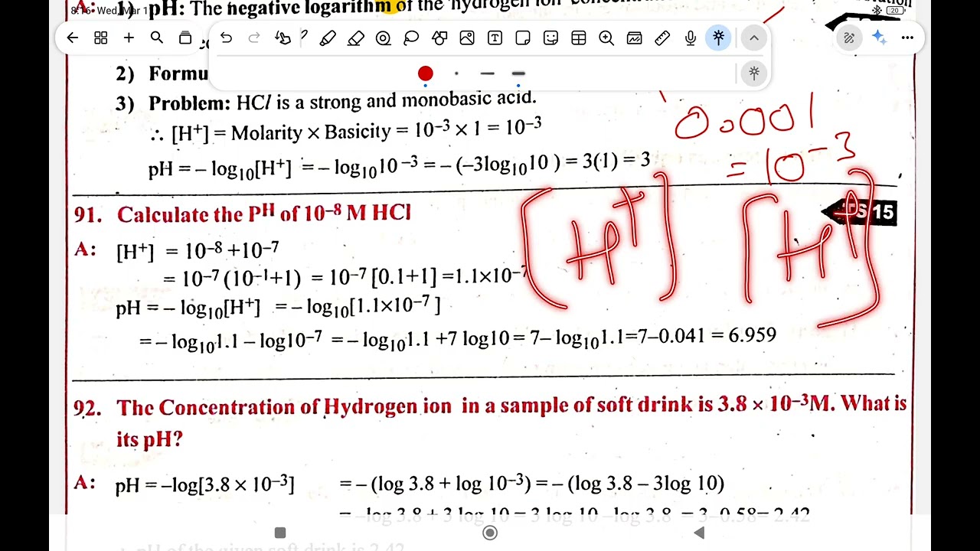
Task: Select the tape roll tool
Action: 384,38
